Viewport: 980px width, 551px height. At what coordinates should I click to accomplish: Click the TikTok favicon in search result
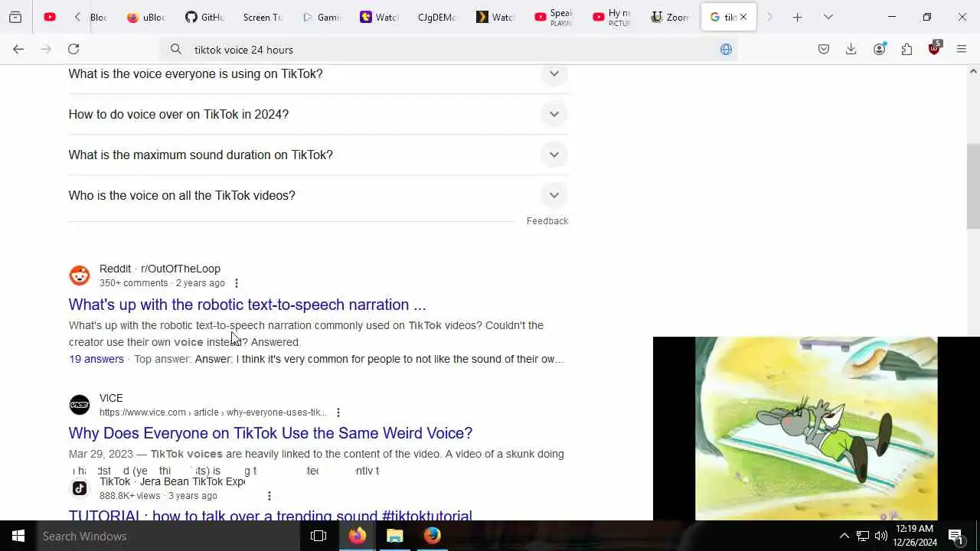click(x=80, y=488)
